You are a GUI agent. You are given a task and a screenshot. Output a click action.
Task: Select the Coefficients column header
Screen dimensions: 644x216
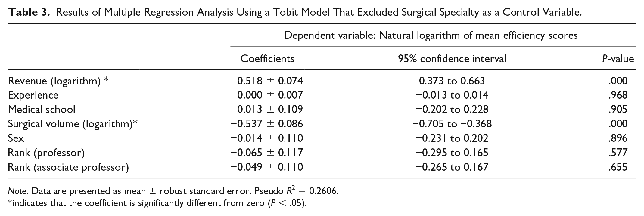[x=267, y=58]
